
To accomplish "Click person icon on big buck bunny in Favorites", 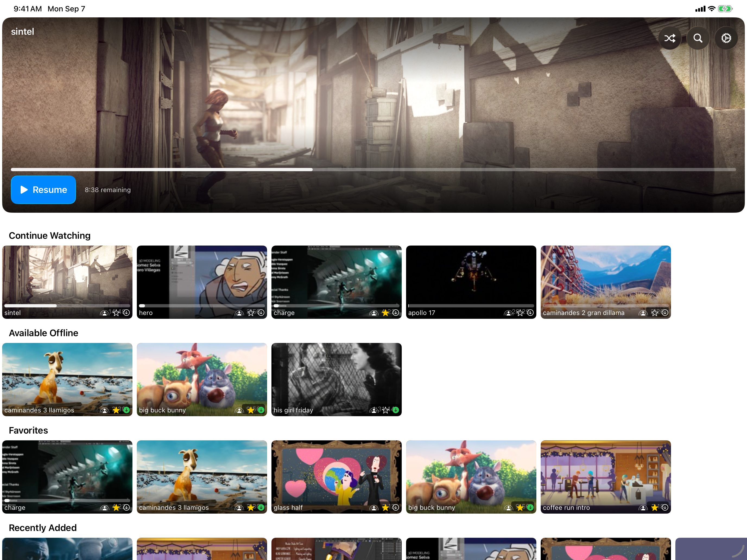I will point(509,508).
